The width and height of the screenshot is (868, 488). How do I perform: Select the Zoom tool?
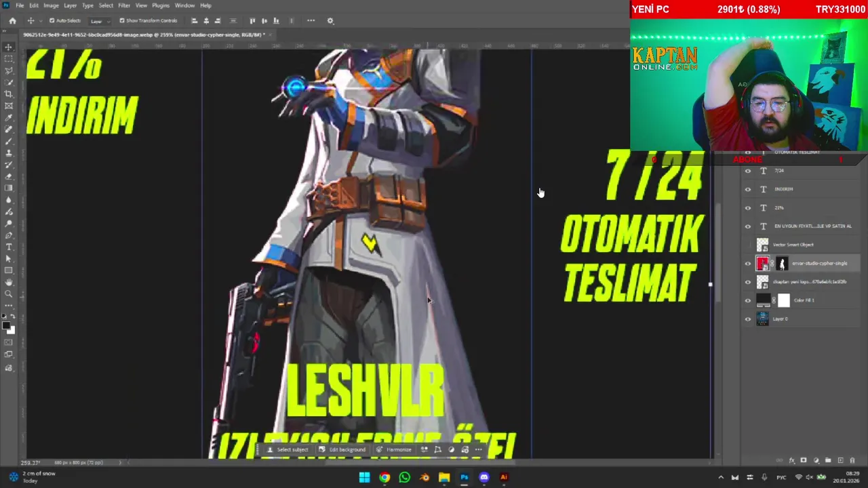pos(9,294)
